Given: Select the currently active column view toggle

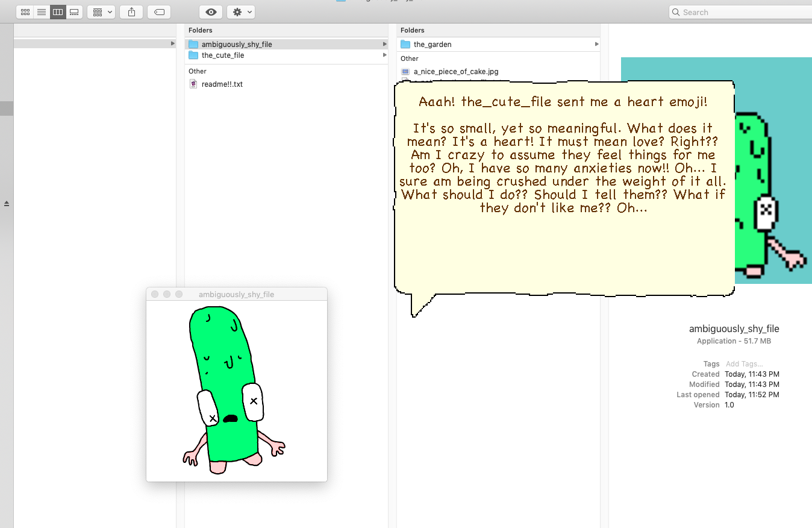Looking at the screenshot, I should click(x=58, y=11).
